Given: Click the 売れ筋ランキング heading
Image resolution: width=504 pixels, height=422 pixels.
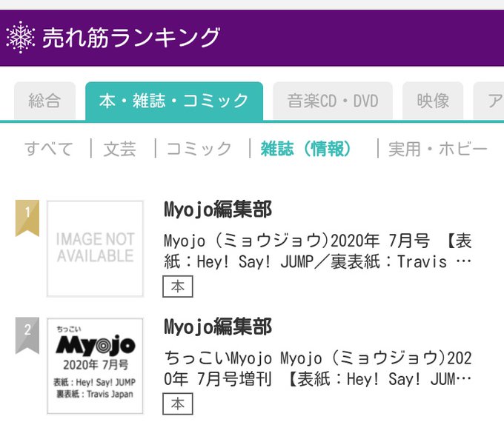Looking at the screenshot, I should click(x=131, y=38).
